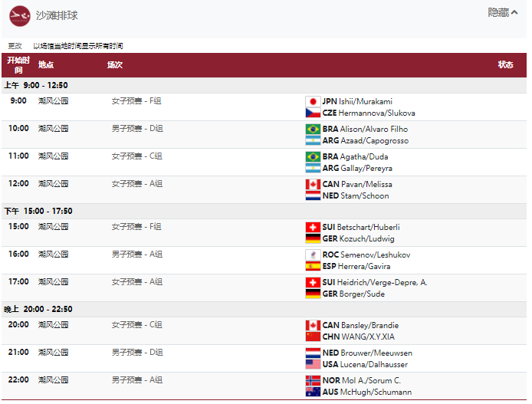This screenshot has height=404, width=532.
Task: Click team name JPN Ishii/Murakami
Action: click(x=357, y=101)
